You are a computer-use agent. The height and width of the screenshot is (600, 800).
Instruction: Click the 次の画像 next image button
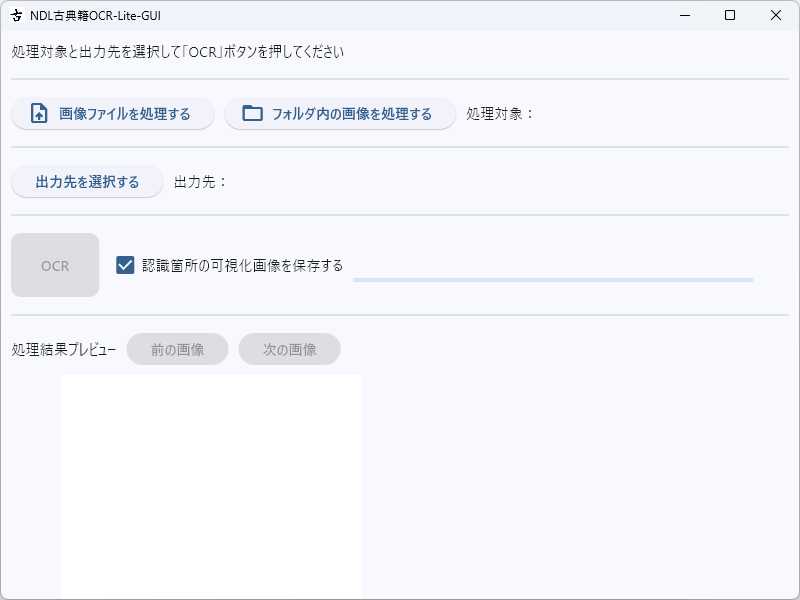click(x=289, y=349)
